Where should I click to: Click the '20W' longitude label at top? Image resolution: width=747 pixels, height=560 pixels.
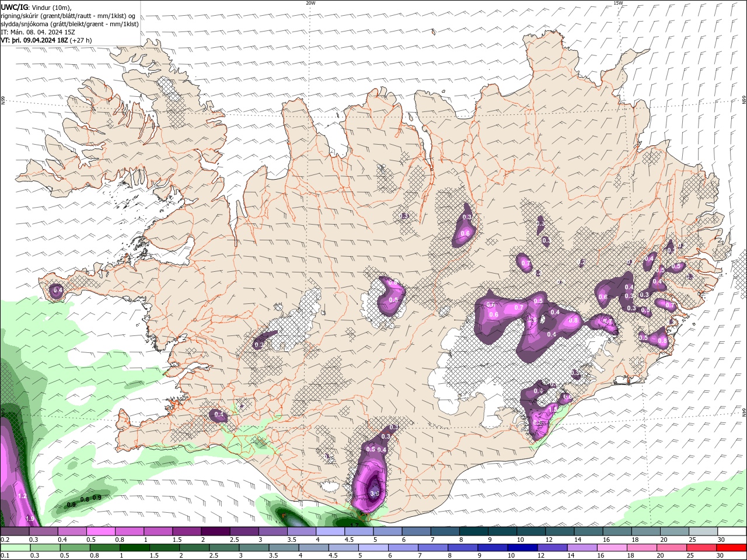click(310, 3)
